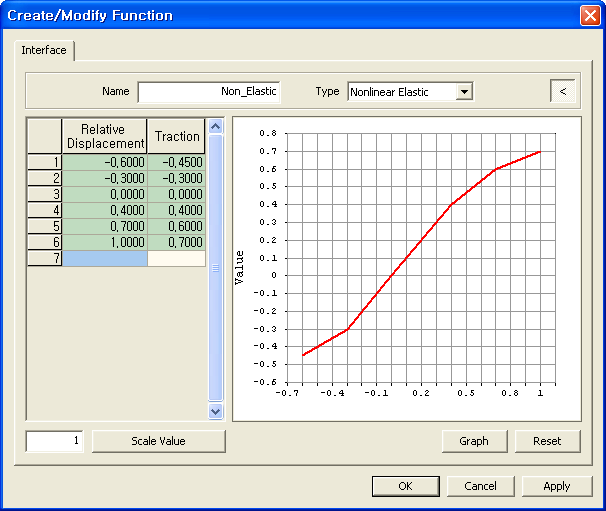Screen dimensions: 606x511
Task: Open the Type dropdown showing Nonlinear Elastic
Action: pos(464,92)
